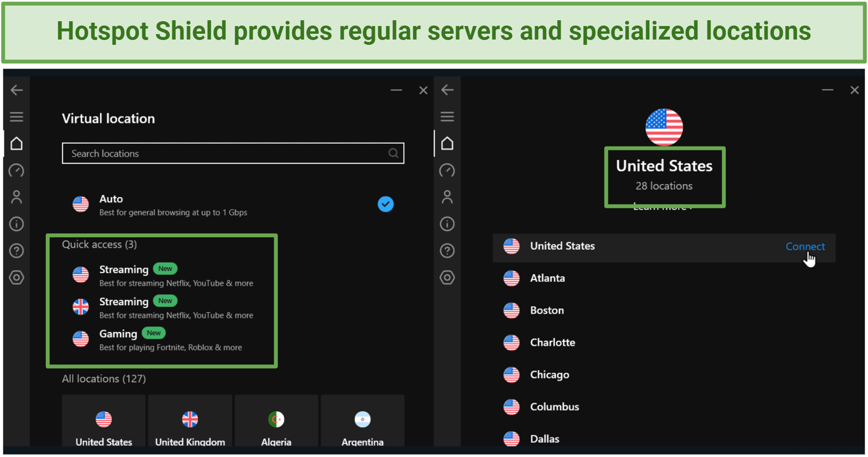This screenshot has height=457, width=868.
Task: Select the Charlotte server
Action: point(664,342)
